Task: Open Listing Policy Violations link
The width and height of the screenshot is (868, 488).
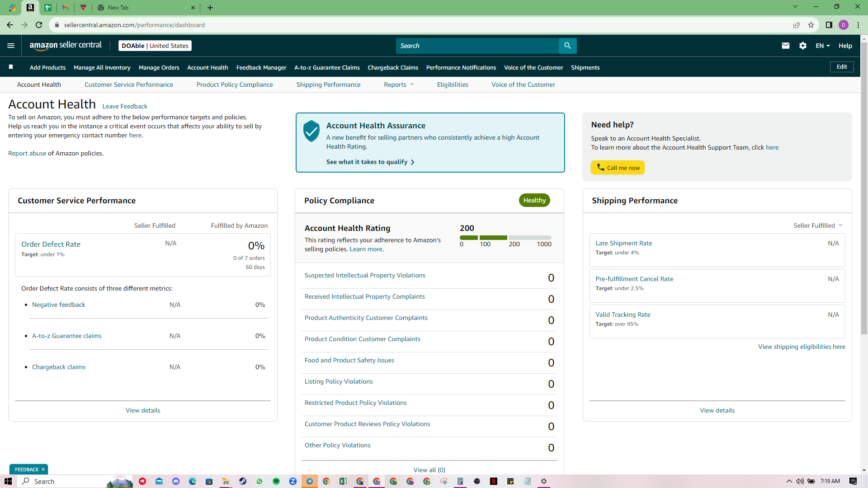Action: [339, 381]
